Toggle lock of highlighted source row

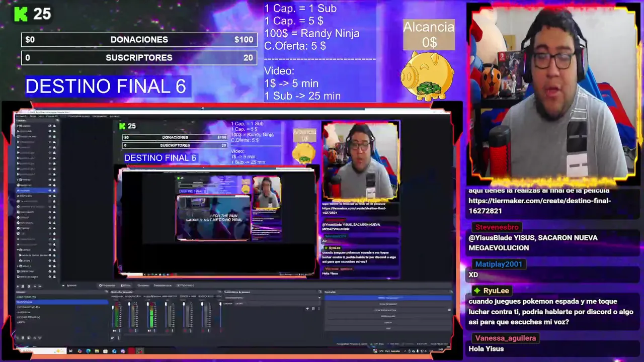pos(54,191)
